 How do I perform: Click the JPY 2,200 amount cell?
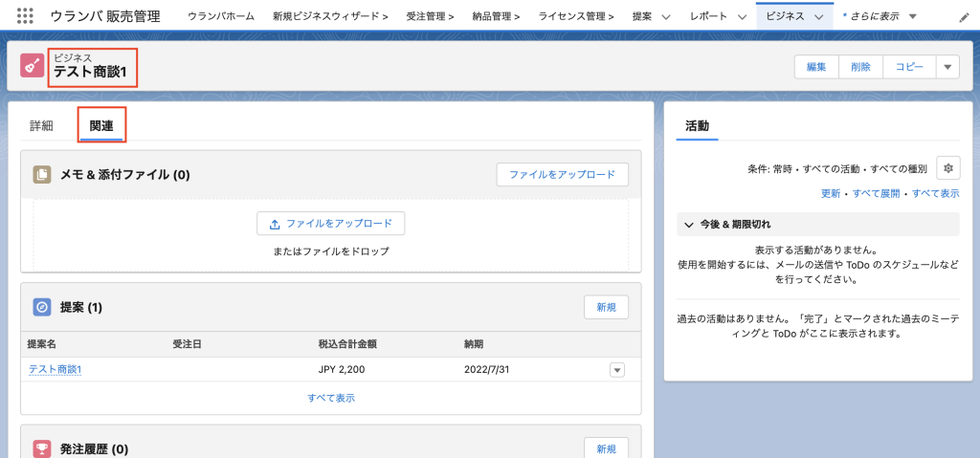pyautogui.click(x=342, y=369)
